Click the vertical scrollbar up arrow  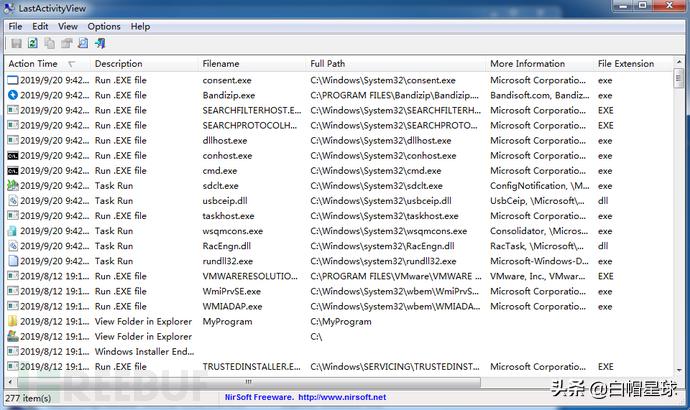pyautogui.click(x=678, y=62)
